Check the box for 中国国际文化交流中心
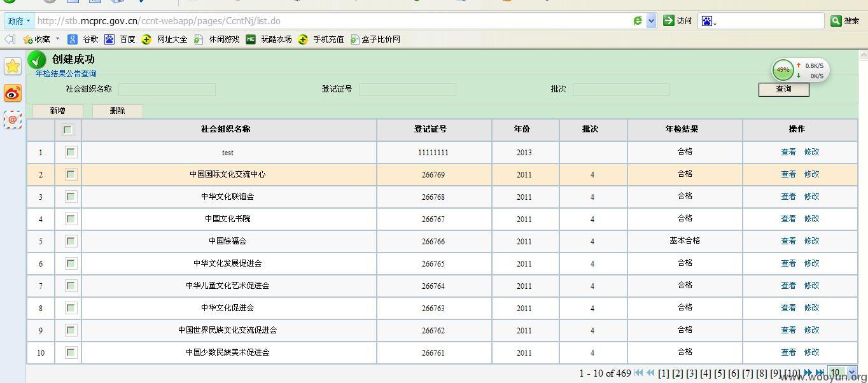868x383 pixels. (x=71, y=174)
